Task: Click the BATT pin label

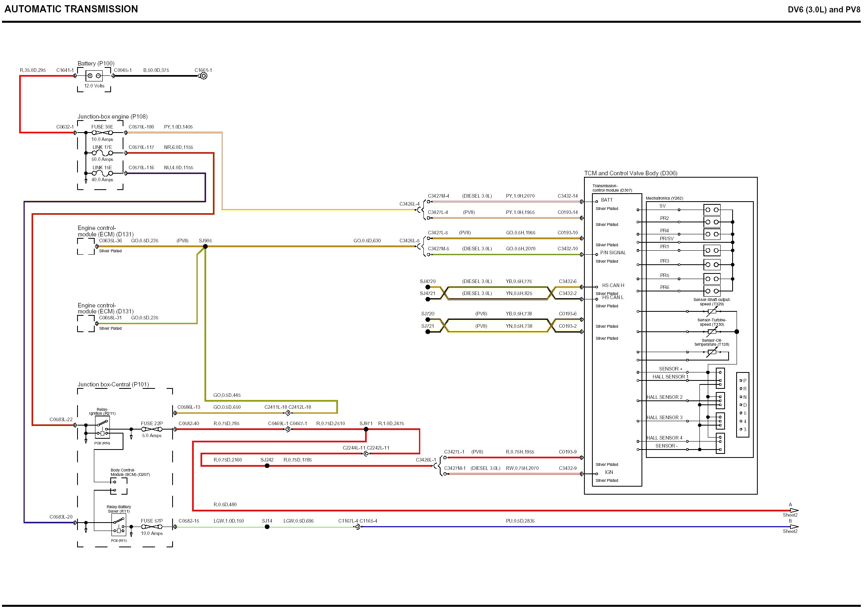Action: (607, 200)
